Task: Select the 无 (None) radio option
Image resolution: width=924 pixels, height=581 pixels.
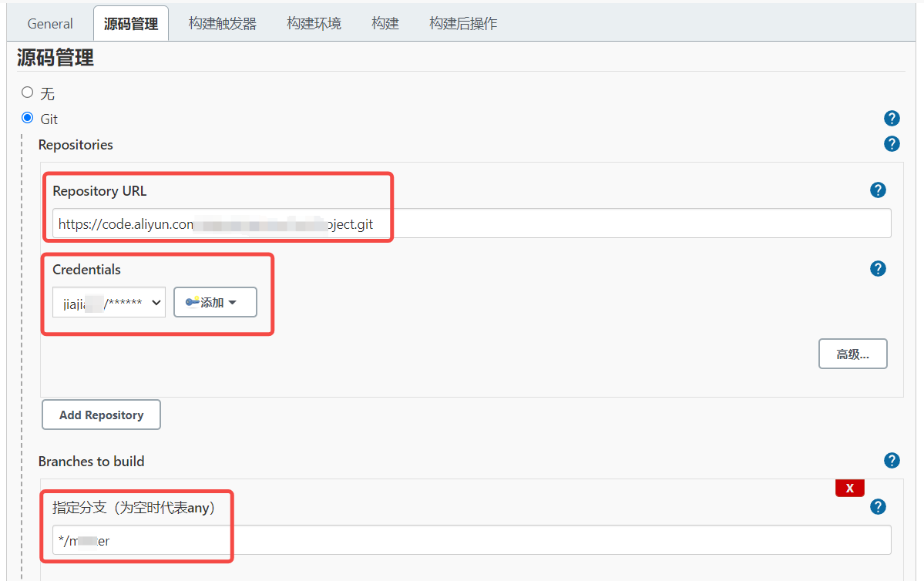Action: 28,92
